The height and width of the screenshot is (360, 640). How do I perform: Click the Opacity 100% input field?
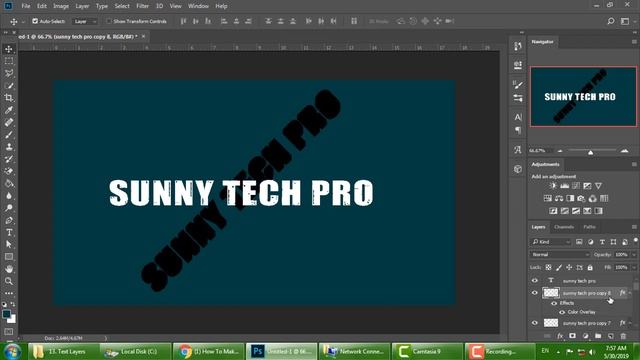[621, 255]
